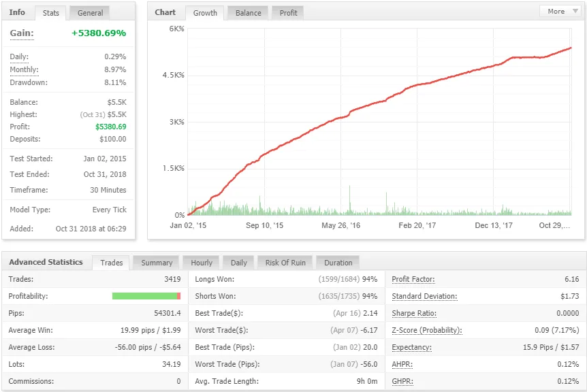Open the General tab
This screenshot has height=392, width=587.
[89, 12]
